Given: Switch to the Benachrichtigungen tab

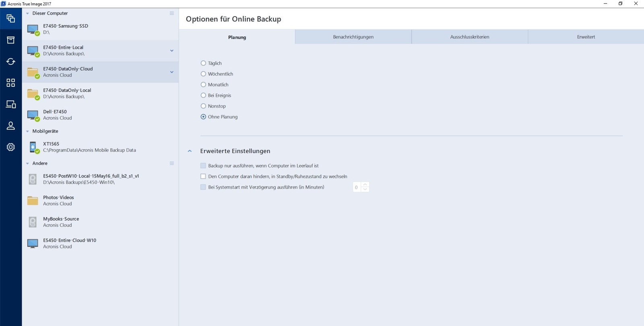Looking at the screenshot, I should (x=353, y=37).
